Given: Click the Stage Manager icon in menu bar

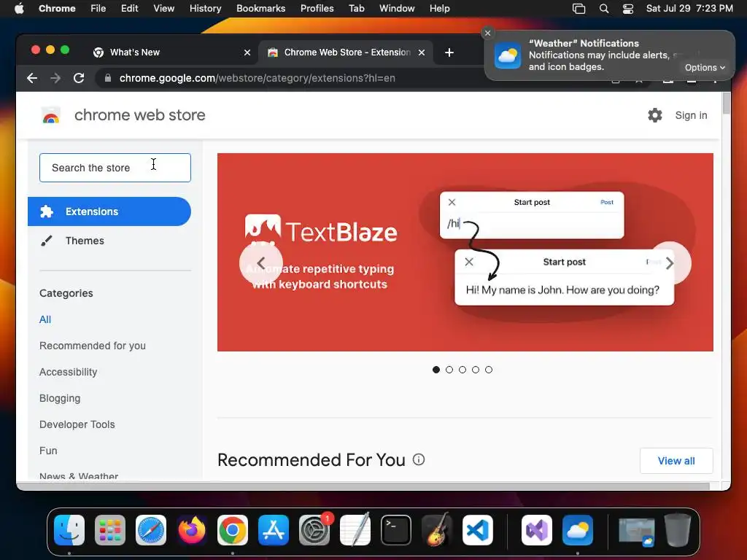Looking at the screenshot, I should click(x=578, y=9).
